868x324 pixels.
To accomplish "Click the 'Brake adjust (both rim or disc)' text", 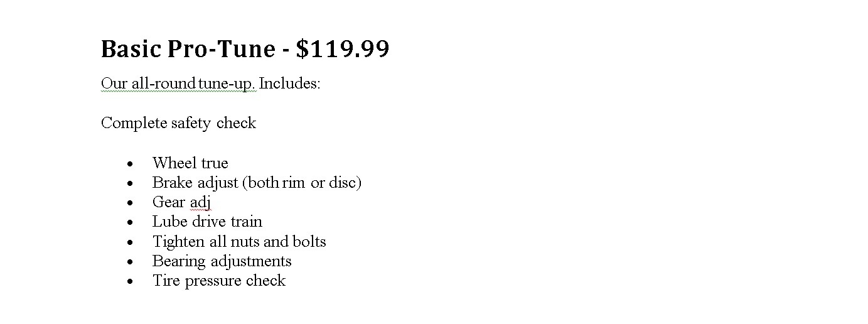I will 257,183.
